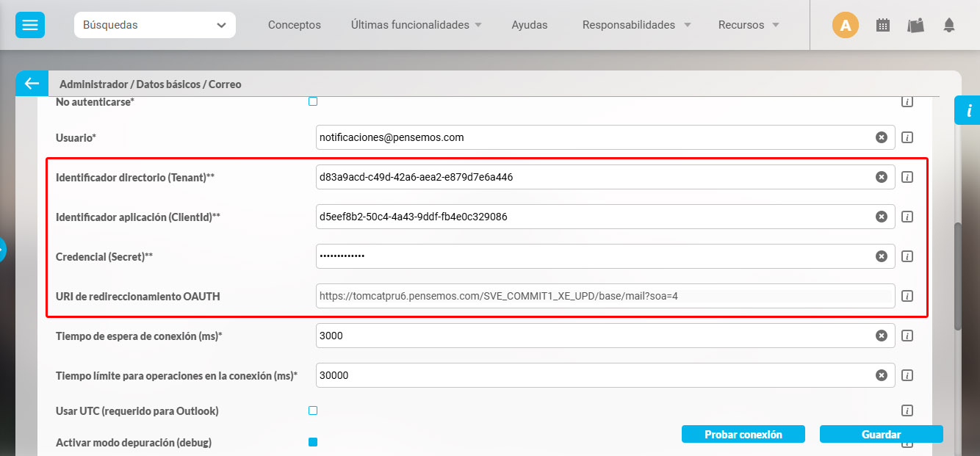Viewport: 980px width, 456px height.
Task: Open the calendar icon in header
Action: pyautogui.click(x=883, y=26)
